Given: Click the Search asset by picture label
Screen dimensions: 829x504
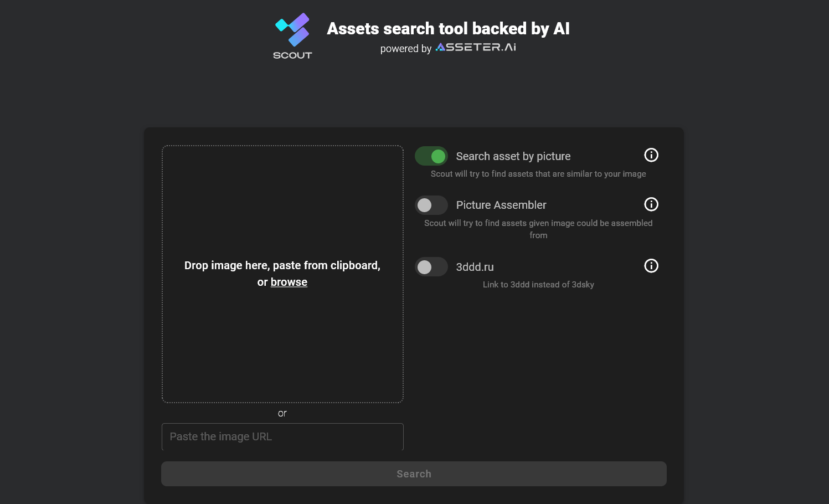Looking at the screenshot, I should [x=513, y=156].
